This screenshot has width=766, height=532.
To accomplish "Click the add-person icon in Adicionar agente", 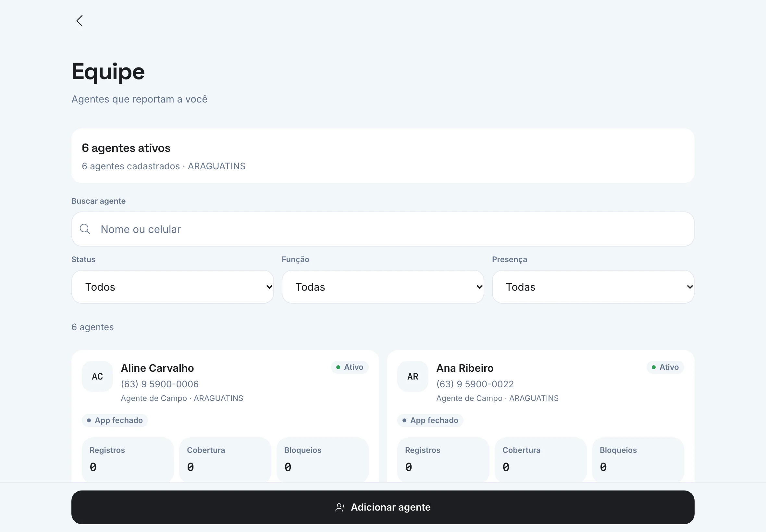I will coord(340,507).
